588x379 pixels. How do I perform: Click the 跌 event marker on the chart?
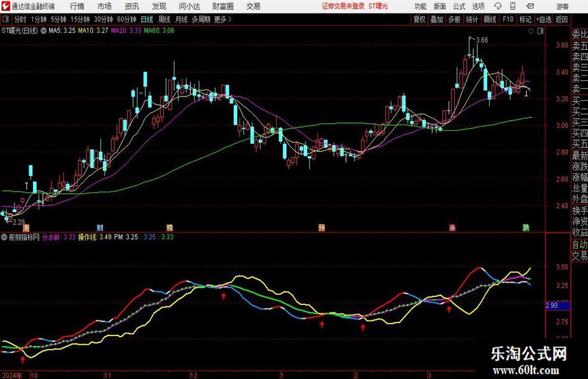(526, 228)
